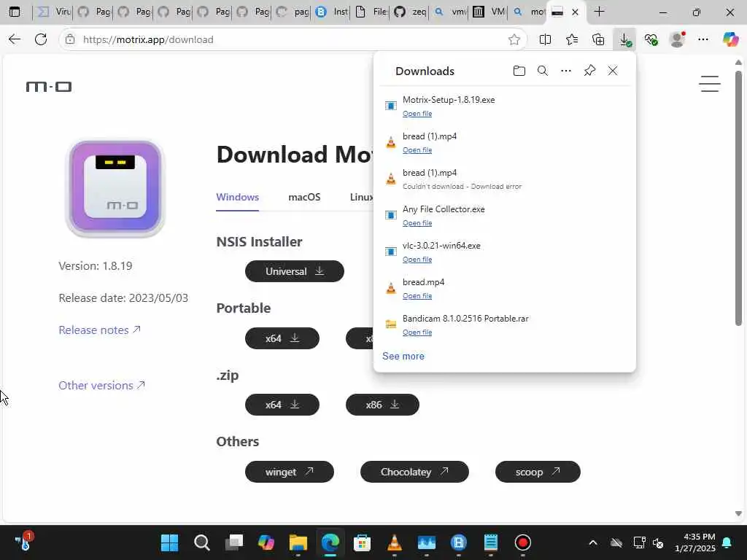Open file for Bandicam Portable.rar
This screenshot has width=747, height=560.
tap(417, 332)
